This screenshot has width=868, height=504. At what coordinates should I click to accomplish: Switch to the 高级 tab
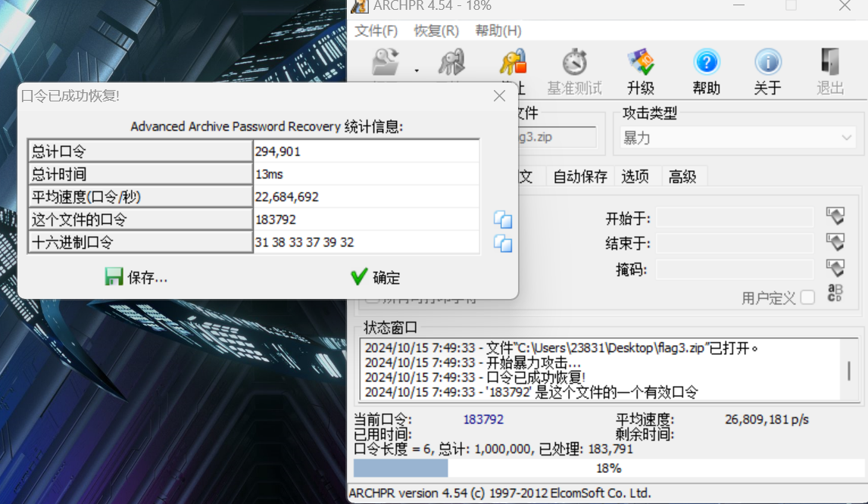point(682,176)
